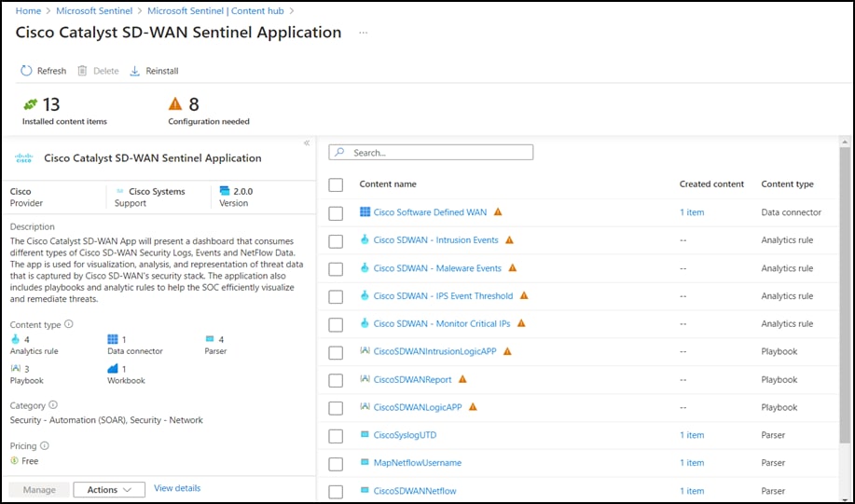
Task: Open CiscoSDWANNetflow parser link
Action: pyautogui.click(x=415, y=491)
